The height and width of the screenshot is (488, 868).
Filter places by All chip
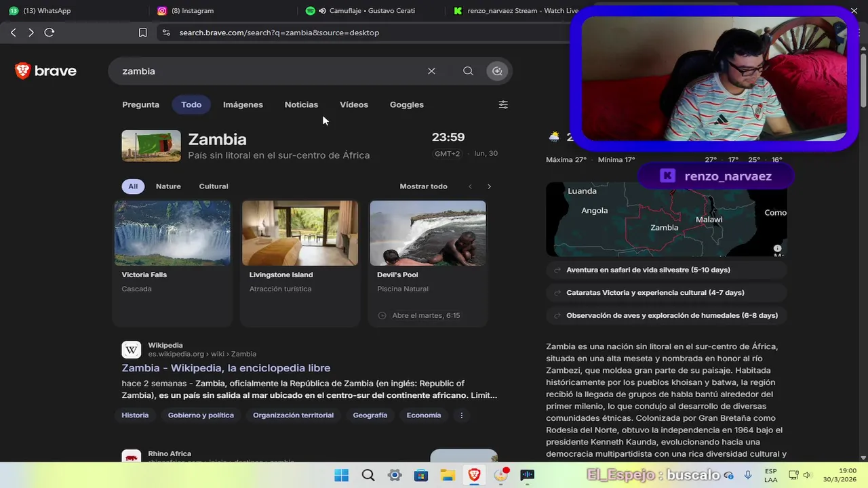(133, 186)
